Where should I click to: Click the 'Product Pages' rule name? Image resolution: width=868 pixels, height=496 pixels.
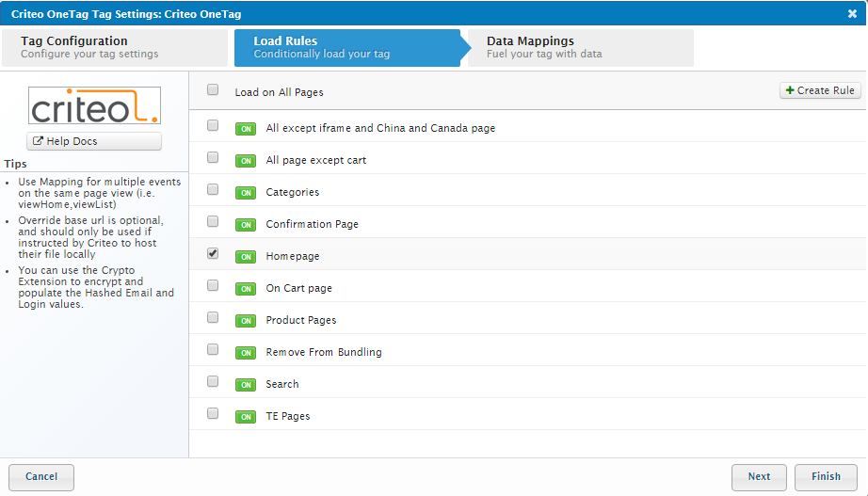[301, 320]
